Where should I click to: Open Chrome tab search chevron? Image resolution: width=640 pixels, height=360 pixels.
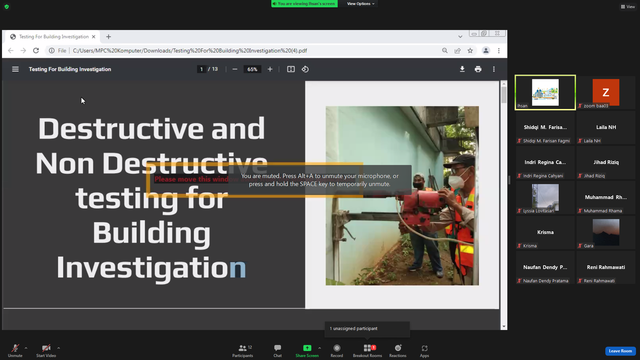[460, 37]
